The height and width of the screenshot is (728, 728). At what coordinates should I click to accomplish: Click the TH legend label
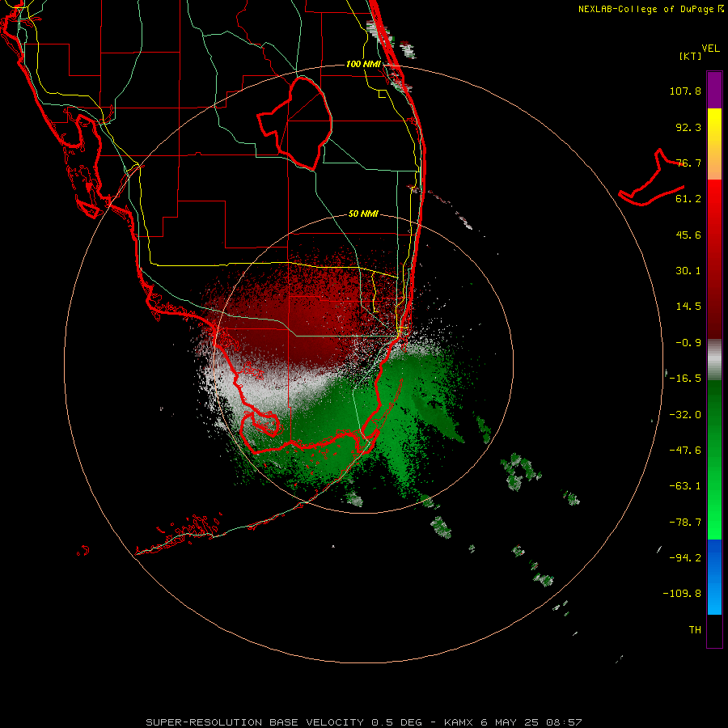click(695, 630)
